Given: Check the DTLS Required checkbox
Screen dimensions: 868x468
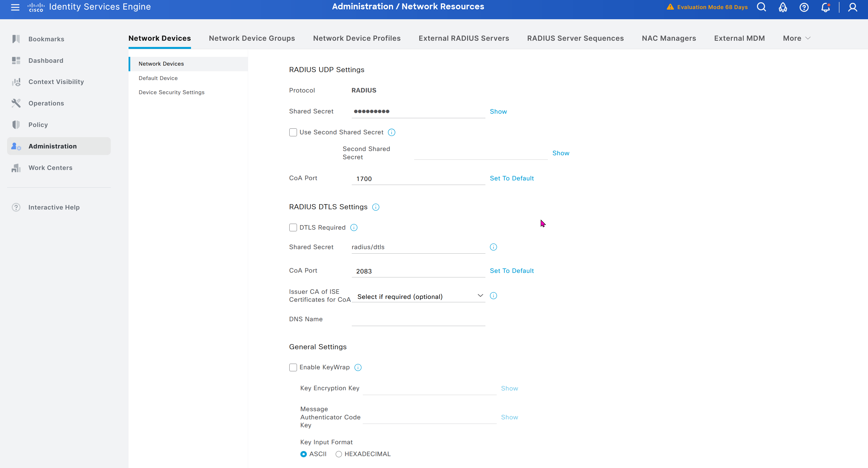Looking at the screenshot, I should pyautogui.click(x=293, y=228).
